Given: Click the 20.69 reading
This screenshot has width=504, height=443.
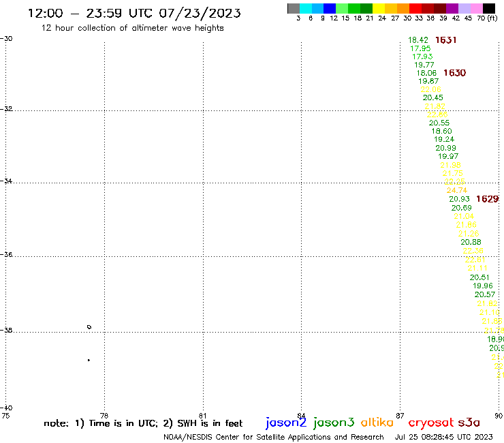Looking at the screenshot, I should (x=462, y=208).
